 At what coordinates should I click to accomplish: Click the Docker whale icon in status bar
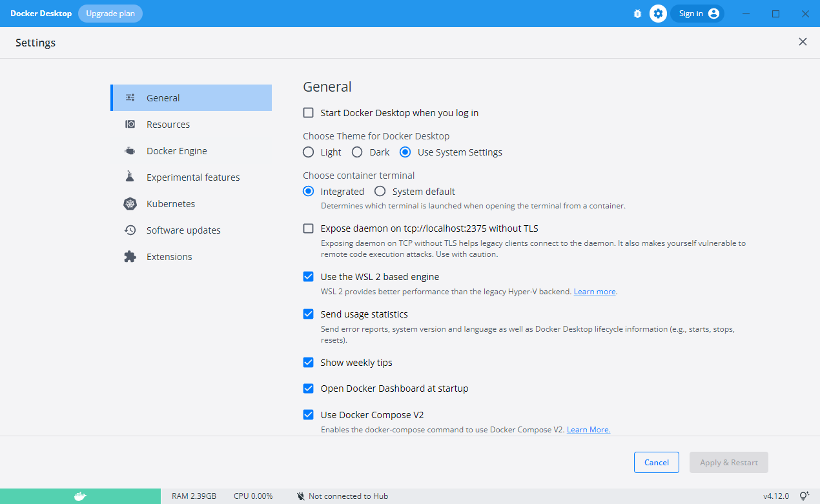(x=80, y=496)
